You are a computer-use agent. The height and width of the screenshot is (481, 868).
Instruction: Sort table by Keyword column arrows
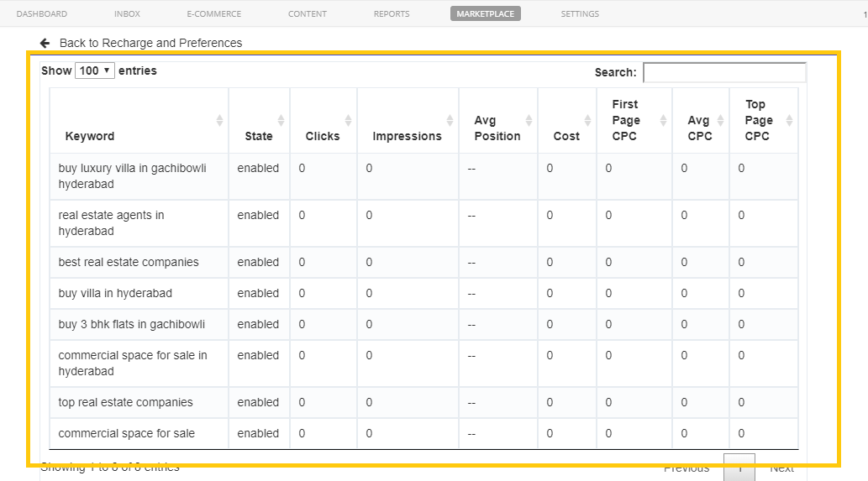tap(220, 121)
